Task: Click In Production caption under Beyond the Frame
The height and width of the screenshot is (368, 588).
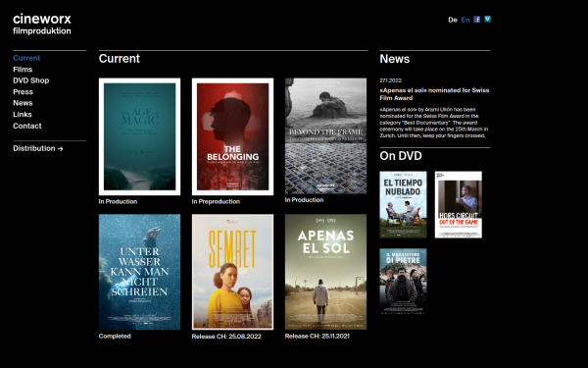Action: (304, 200)
